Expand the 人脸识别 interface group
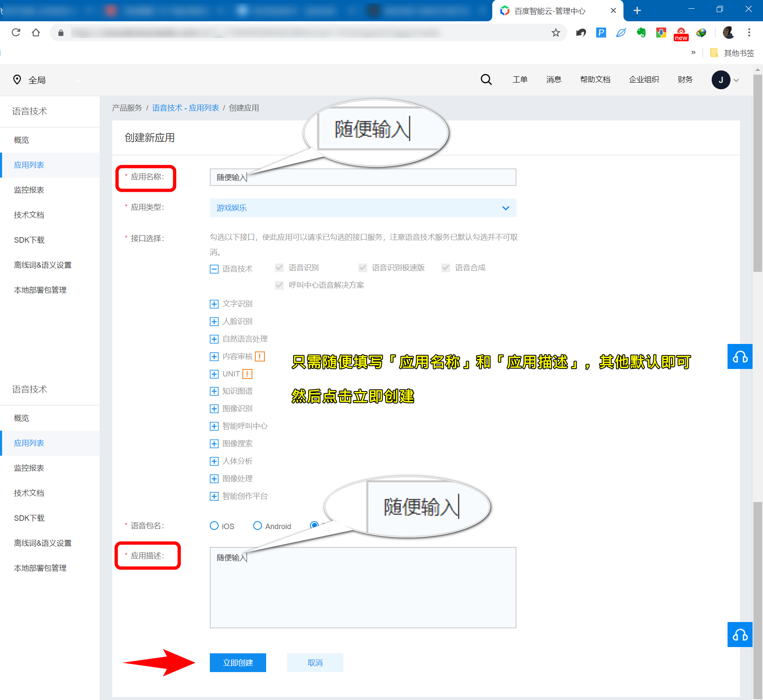763x700 pixels. pos(214,321)
